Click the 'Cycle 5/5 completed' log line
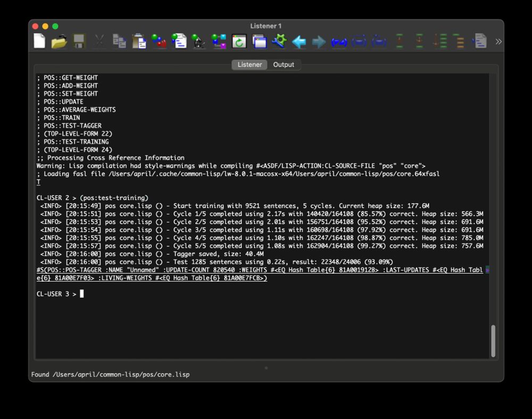Screen dimensions: 532x419 click(x=262, y=246)
